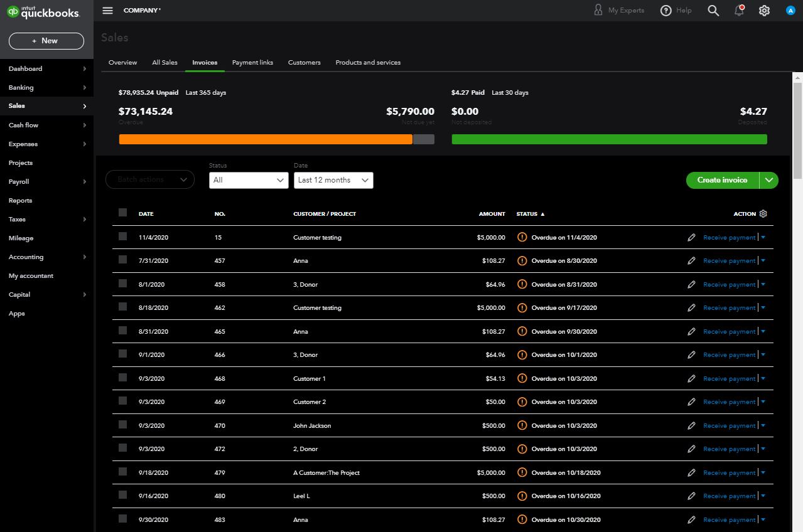Go to Products and services tab
The image size is (803, 532).
pyautogui.click(x=368, y=63)
